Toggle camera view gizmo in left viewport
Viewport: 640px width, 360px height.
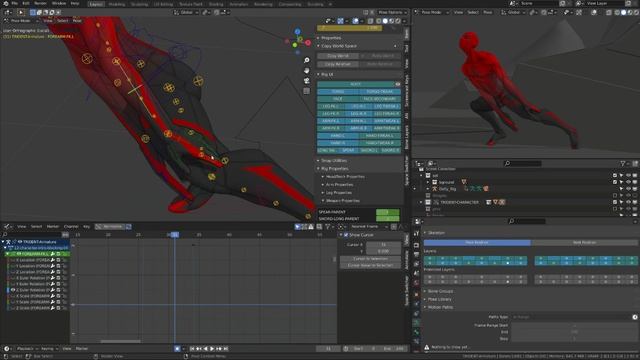pos(307,81)
